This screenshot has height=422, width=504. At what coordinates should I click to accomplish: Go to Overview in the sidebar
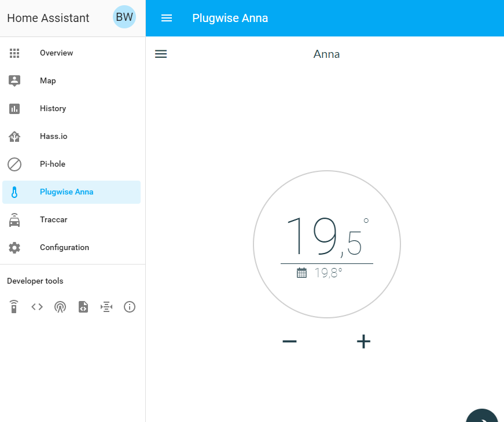click(x=71, y=53)
